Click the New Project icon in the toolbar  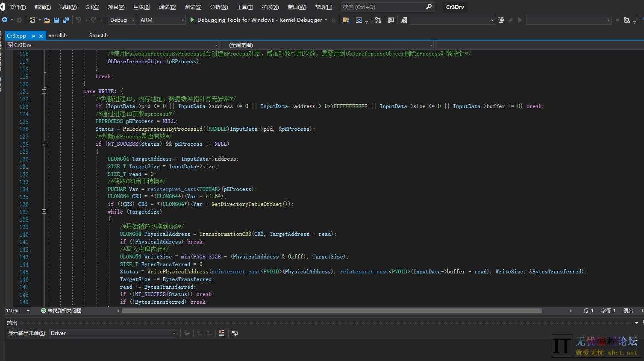pos(32,20)
